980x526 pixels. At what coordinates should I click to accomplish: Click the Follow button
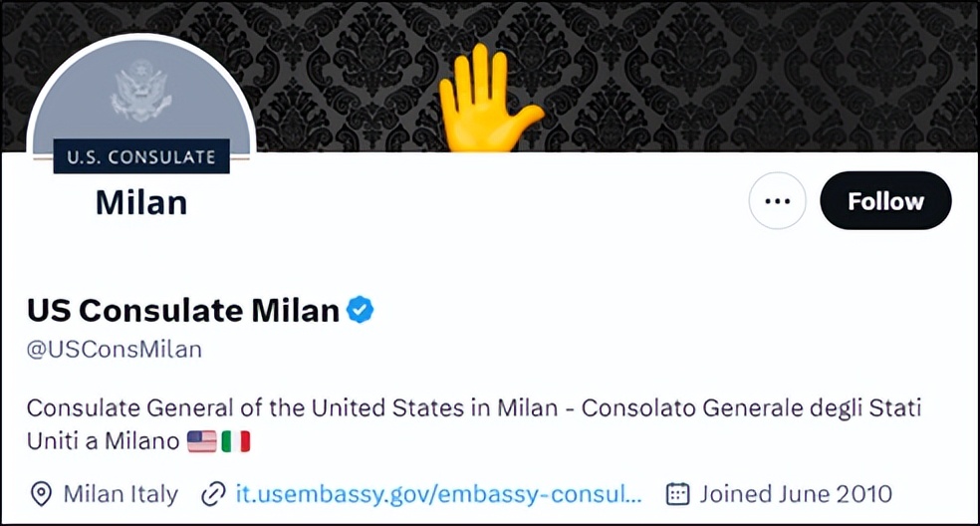(x=885, y=201)
